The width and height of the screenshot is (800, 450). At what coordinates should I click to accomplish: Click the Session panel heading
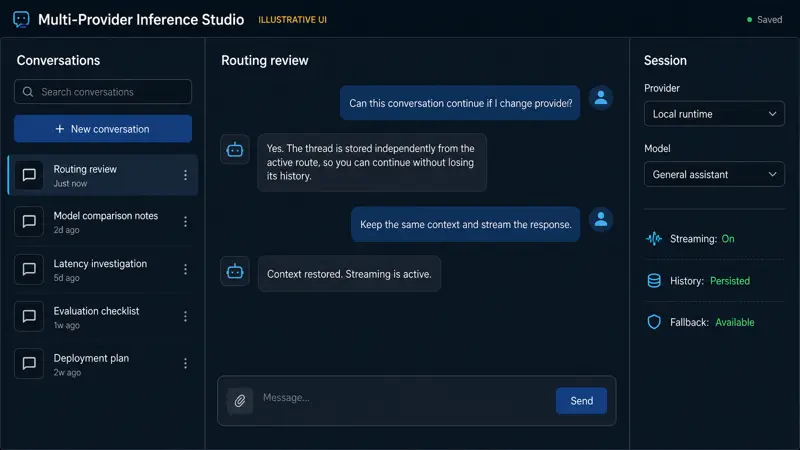tap(665, 60)
